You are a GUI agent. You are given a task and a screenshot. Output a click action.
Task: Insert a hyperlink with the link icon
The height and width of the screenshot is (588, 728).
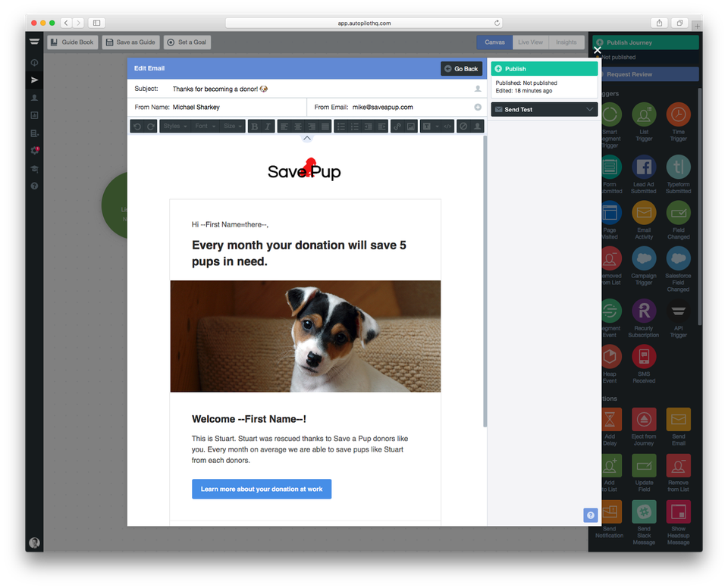397,127
